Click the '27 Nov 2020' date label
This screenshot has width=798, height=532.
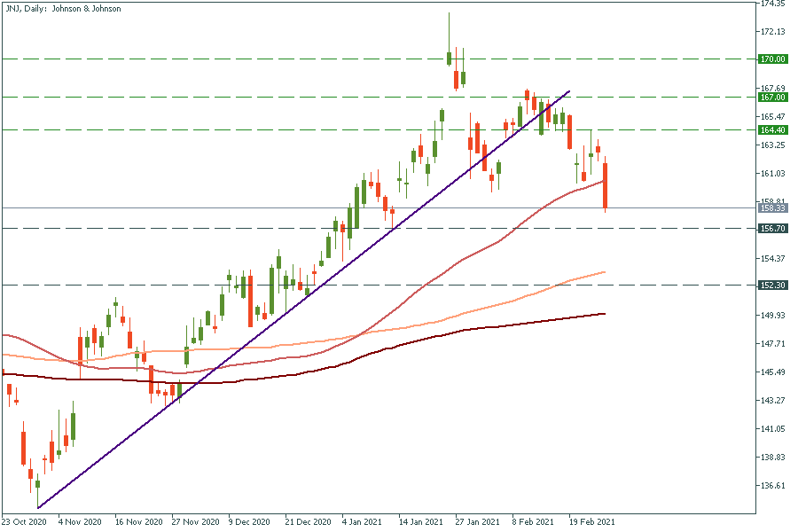196,522
